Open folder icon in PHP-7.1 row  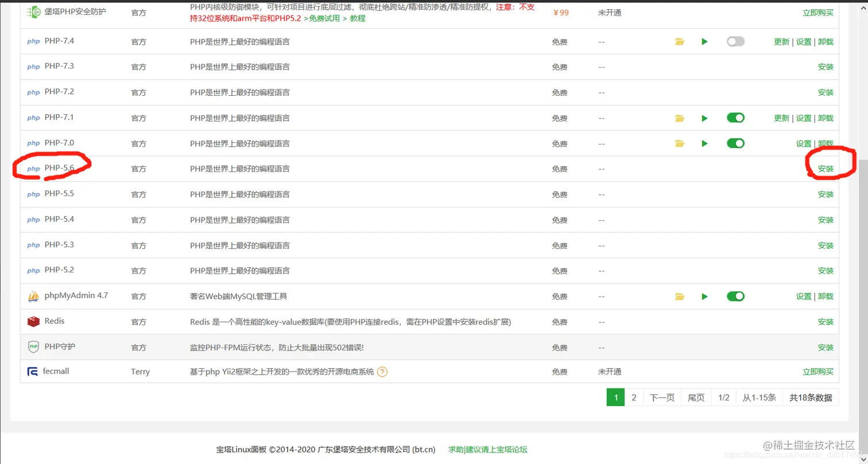click(680, 118)
